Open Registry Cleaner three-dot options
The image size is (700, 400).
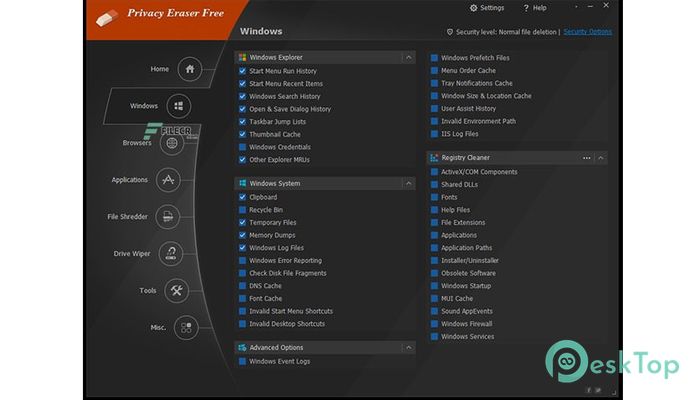pos(587,158)
